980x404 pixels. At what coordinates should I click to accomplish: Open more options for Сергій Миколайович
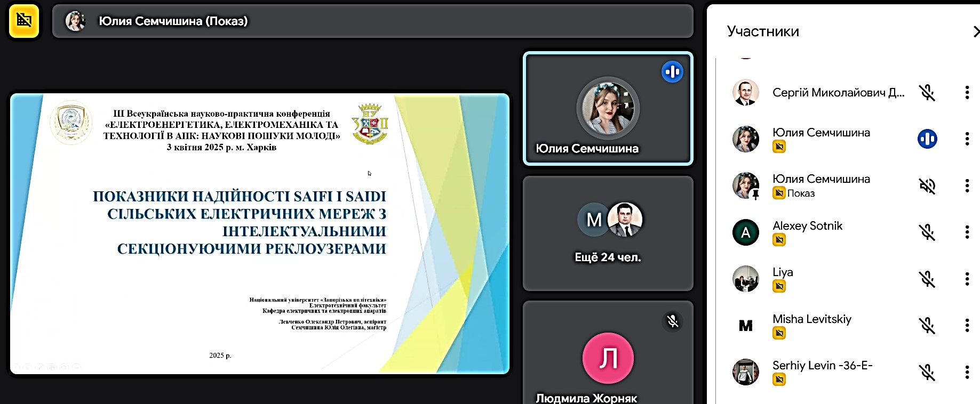coord(967,93)
